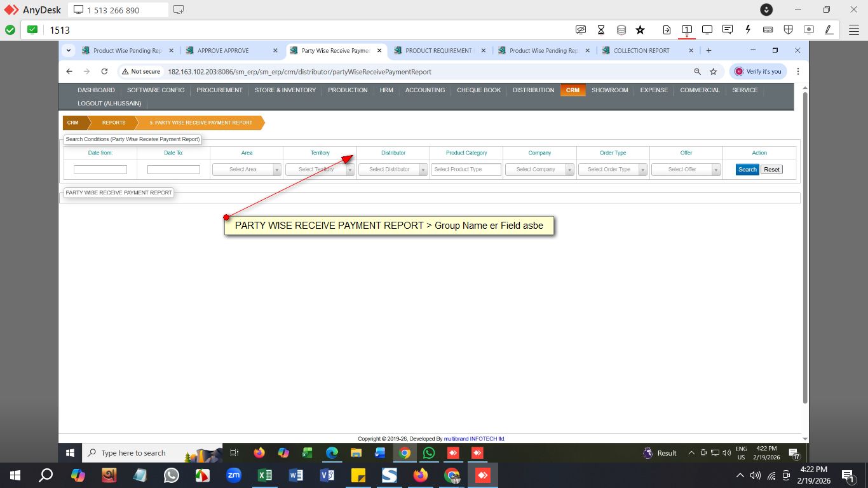Click the AnyDesk file transfer icon

click(x=667, y=30)
